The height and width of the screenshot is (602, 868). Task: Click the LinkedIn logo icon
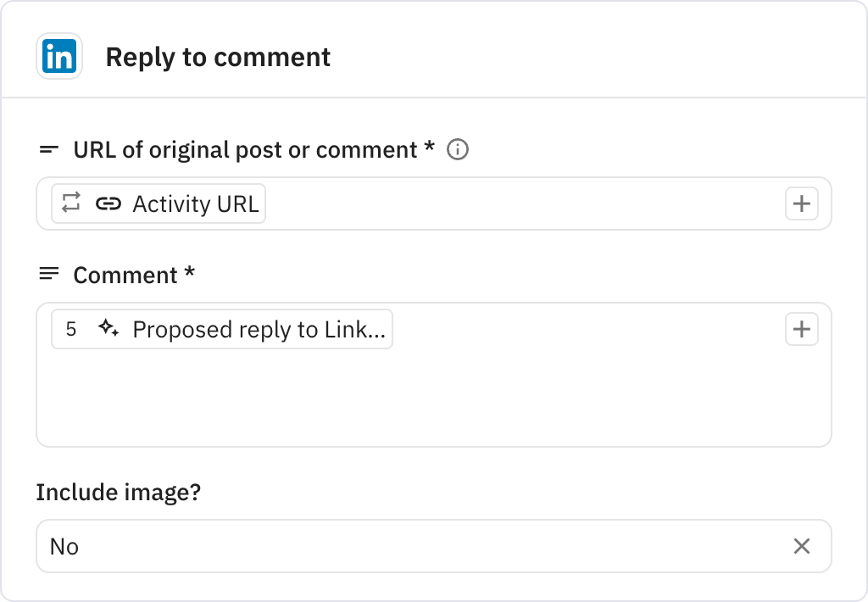coord(58,56)
